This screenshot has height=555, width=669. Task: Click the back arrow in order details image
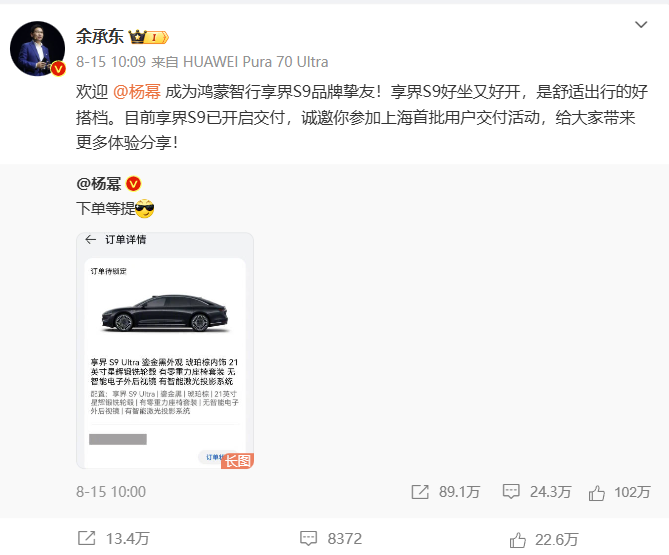pyautogui.click(x=90, y=239)
